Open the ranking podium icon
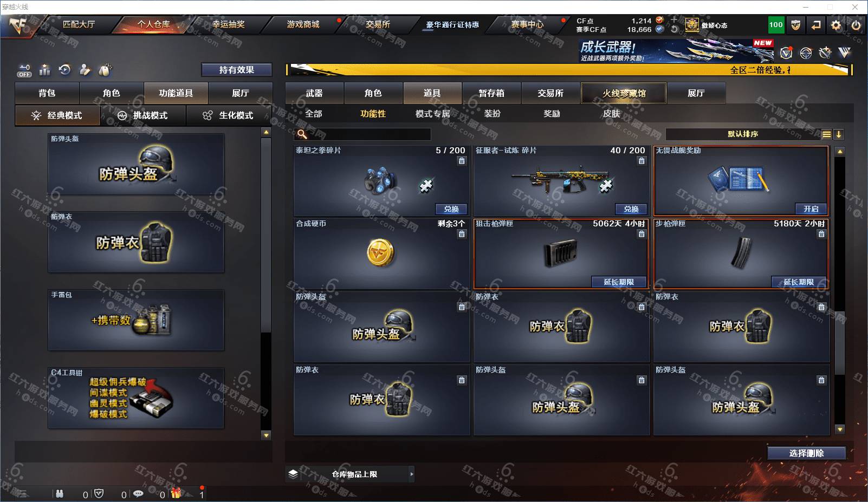The image size is (868, 502). coord(45,70)
